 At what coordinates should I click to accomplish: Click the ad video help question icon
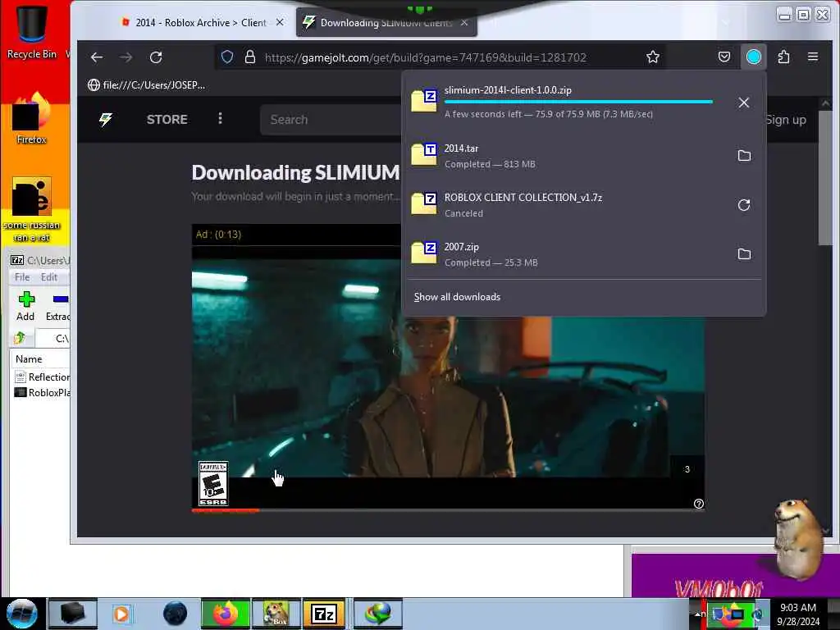coord(699,504)
